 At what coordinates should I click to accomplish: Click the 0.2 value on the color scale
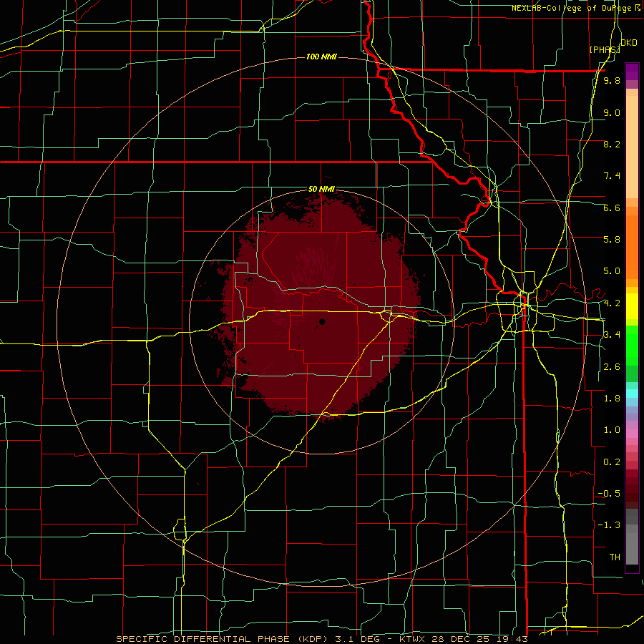612,462
